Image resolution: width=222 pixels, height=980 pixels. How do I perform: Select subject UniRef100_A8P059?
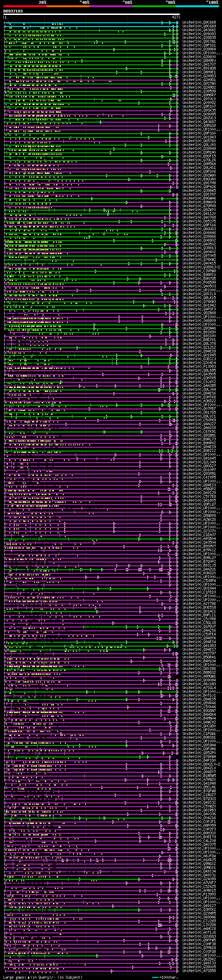point(199,826)
